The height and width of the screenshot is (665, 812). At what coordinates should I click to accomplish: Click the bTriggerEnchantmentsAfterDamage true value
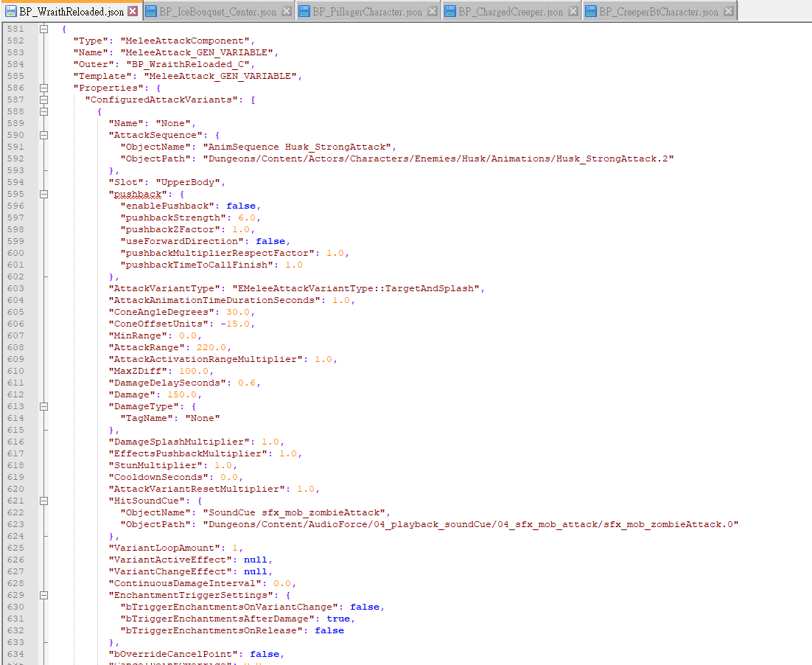click(338, 619)
